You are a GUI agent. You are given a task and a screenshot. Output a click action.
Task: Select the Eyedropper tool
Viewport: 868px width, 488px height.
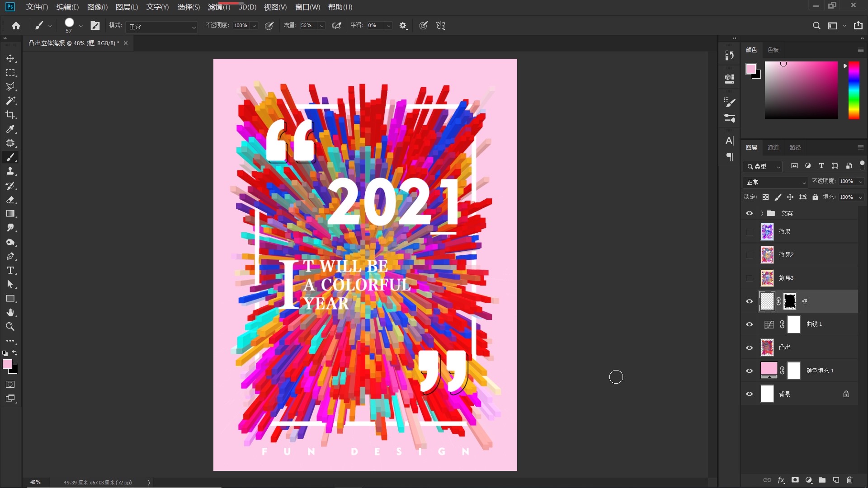(10, 129)
